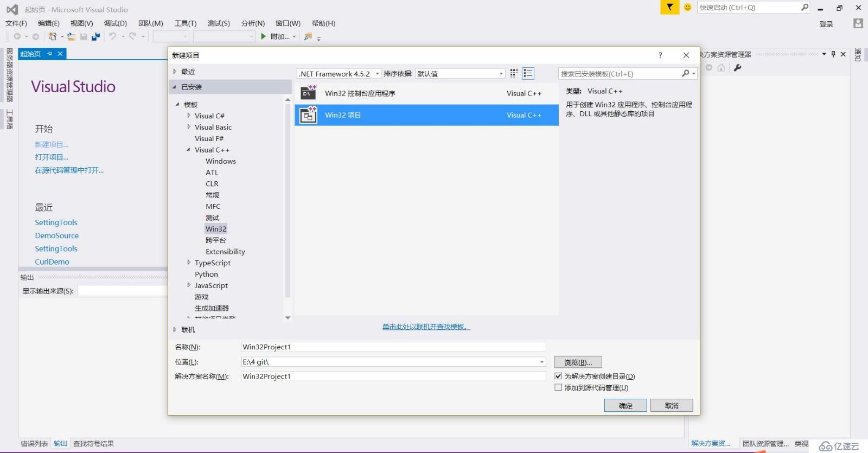Switch template list to medium icons view
Screen dimensions: 868x453
(528, 73)
